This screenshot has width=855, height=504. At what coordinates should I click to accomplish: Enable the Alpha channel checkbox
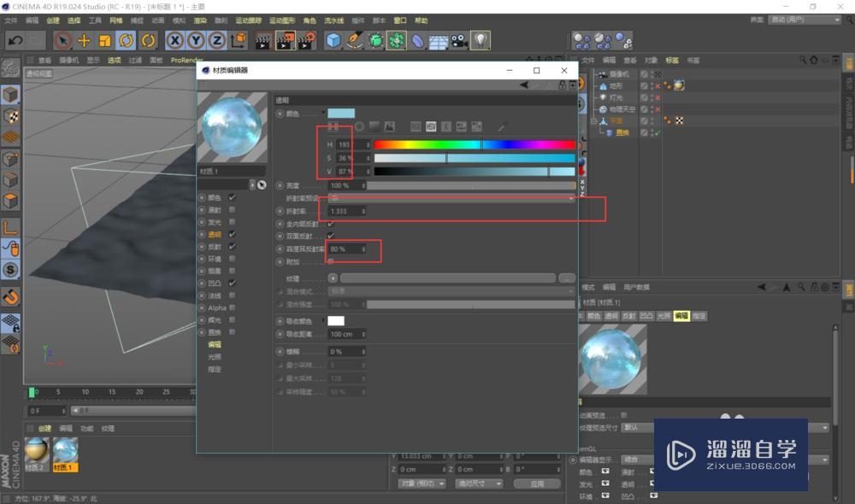pyautogui.click(x=233, y=308)
